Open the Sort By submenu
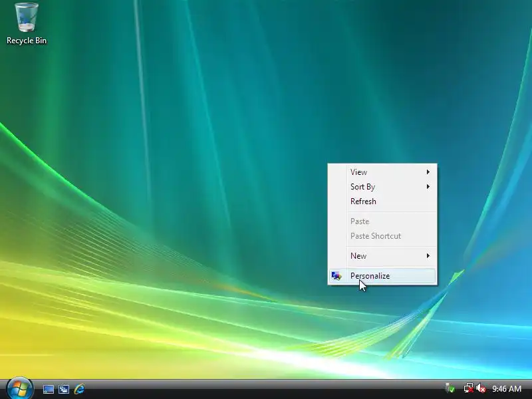The image size is (532, 399). (382, 187)
